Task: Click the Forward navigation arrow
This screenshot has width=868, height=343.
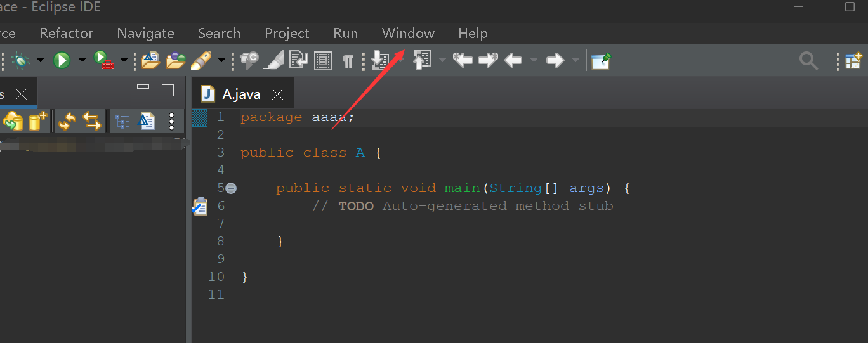Action: pyautogui.click(x=555, y=60)
